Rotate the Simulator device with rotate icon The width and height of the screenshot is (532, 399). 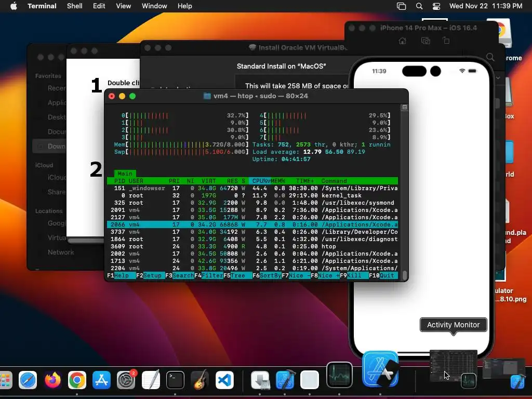pyautogui.click(x=446, y=41)
